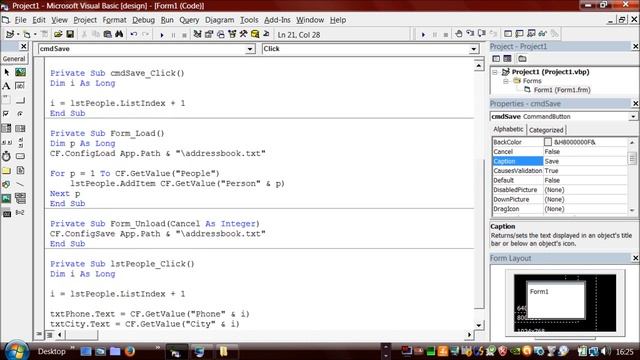This screenshot has height=360, width=640.
Task: Switch to the Categorized properties tab
Action: 546,130
